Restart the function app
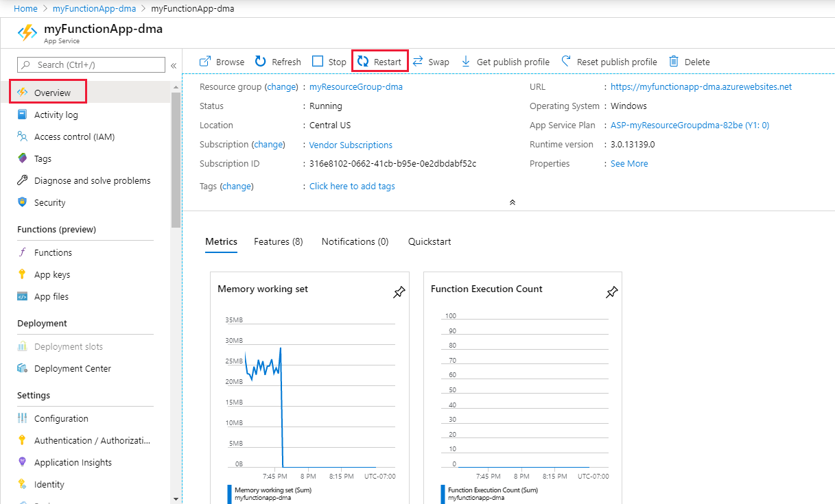 379,61
